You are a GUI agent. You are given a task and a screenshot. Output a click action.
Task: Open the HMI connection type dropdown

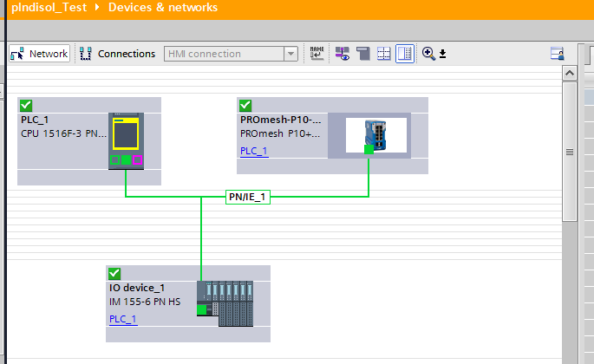(x=291, y=54)
